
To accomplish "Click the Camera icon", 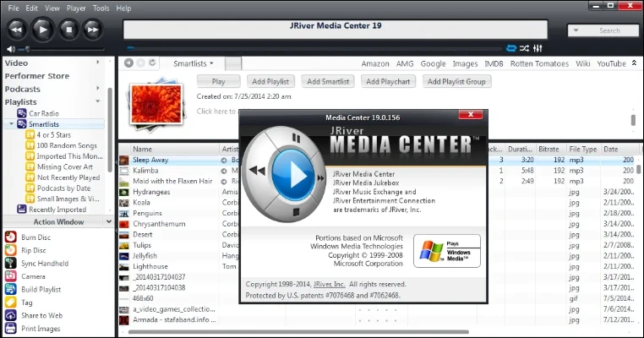I will point(11,276).
